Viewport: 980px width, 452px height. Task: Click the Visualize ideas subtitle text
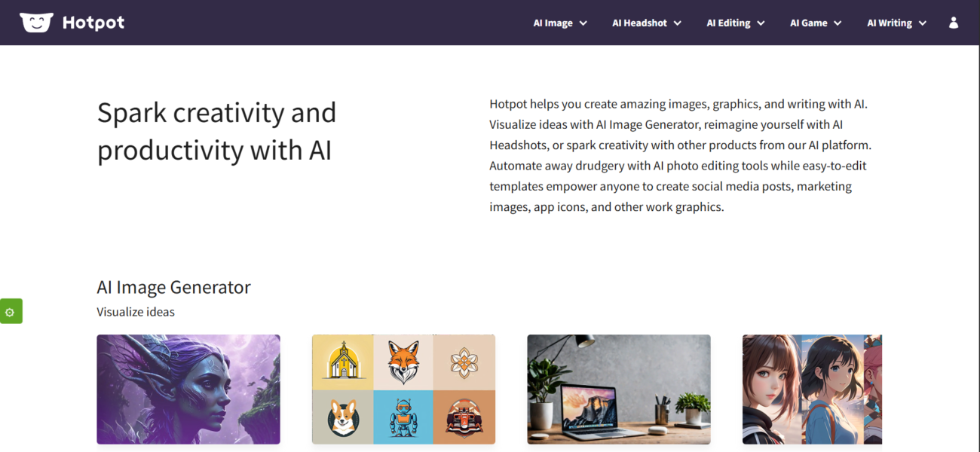(136, 312)
